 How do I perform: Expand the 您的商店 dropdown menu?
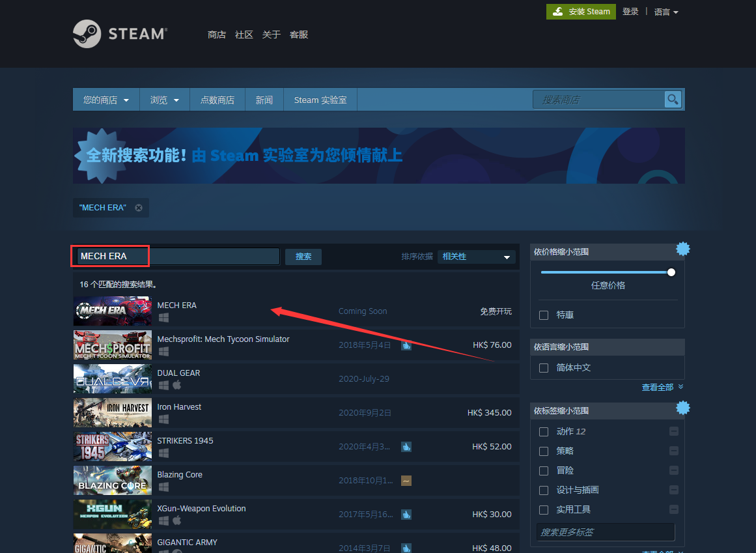click(x=106, y=100)
